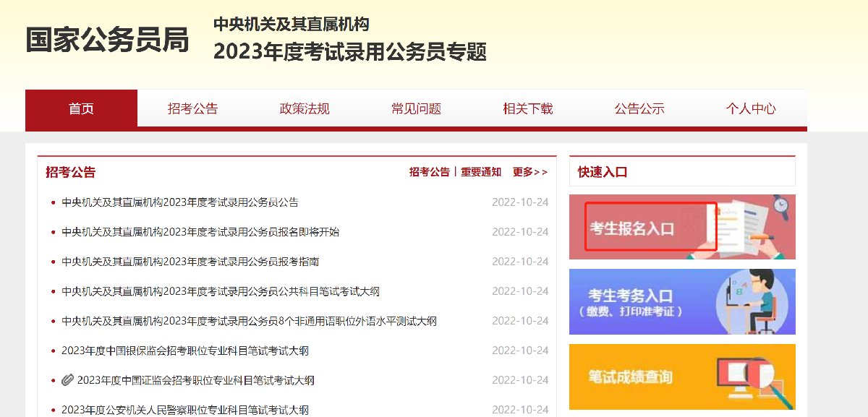Click the 2022-10-24 date of the 公务员公告 row
Image resolution: width=868 pixels, height=417 pixels.
[x=520, y=202]
